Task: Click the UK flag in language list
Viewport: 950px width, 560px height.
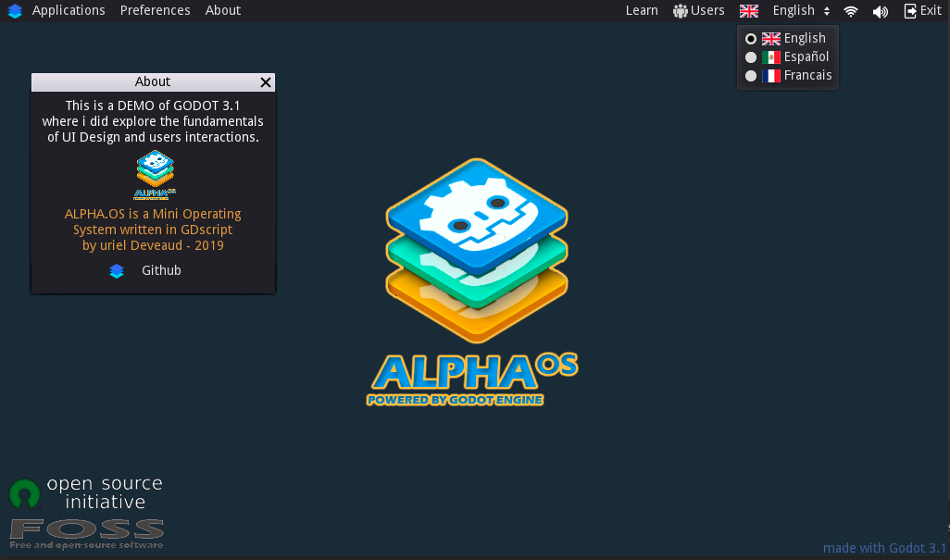Action: 771,39
